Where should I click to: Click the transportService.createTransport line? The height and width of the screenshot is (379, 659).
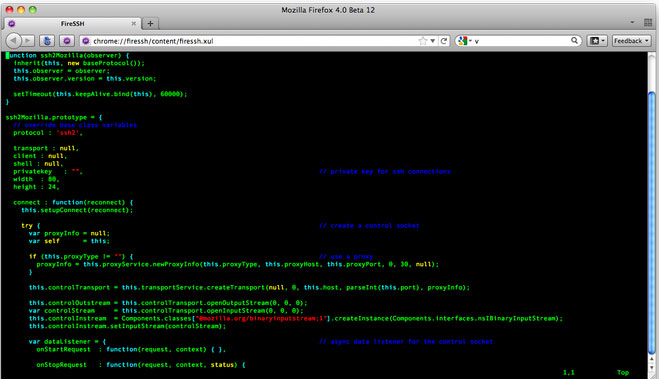click(x=249, y=287)
